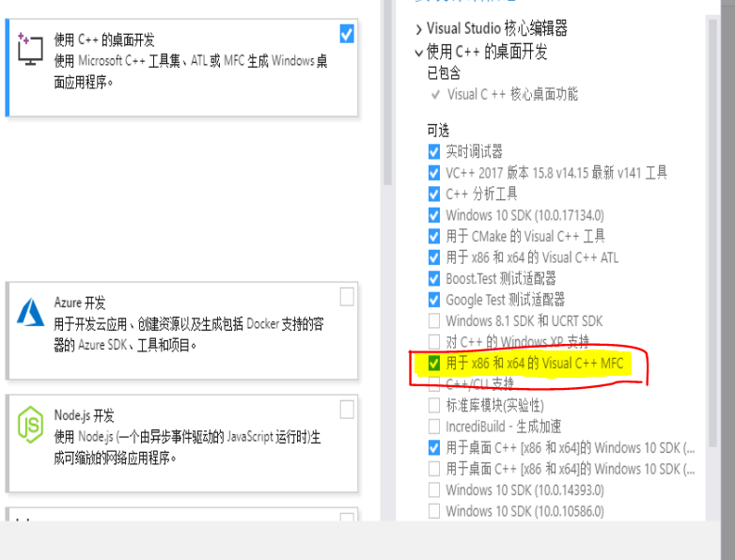Click the 已包含 heading text
This screenshot has width=735, height=560.
(x=444, y=73)
